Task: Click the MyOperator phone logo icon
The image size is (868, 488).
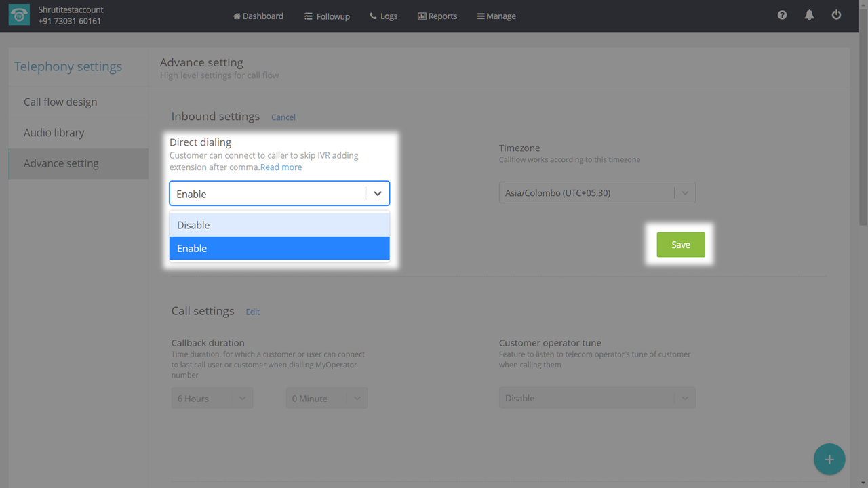Action: coord(19,16)
